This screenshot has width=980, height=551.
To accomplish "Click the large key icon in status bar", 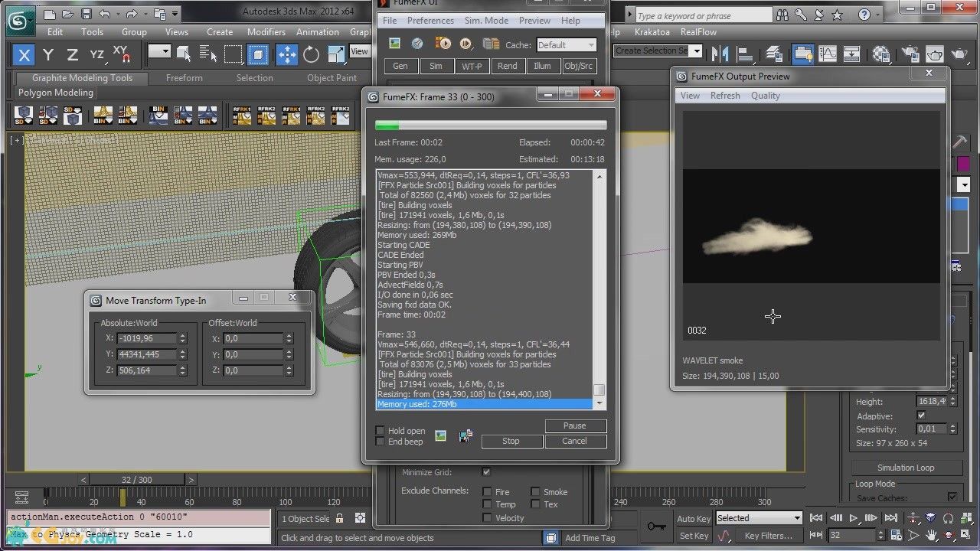I will (x=656, y=526).
